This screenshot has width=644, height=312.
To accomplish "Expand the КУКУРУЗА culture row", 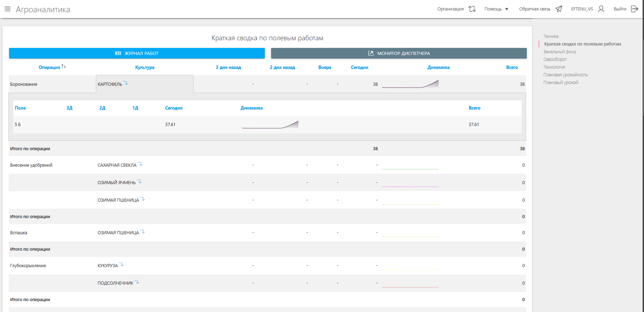I will pyautogui.click(x=121, y=265).
